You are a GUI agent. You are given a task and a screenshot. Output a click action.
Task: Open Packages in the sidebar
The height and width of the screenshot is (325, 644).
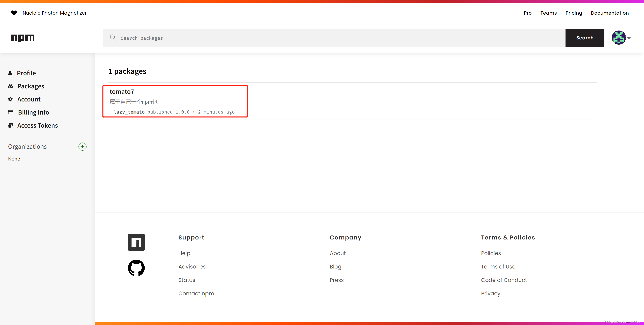[31, 86]
